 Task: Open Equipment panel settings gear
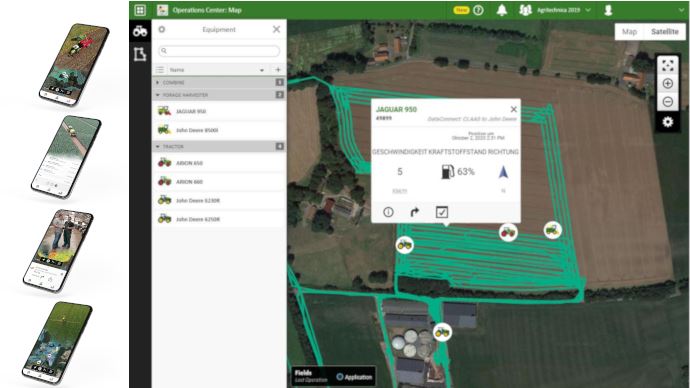161,29
